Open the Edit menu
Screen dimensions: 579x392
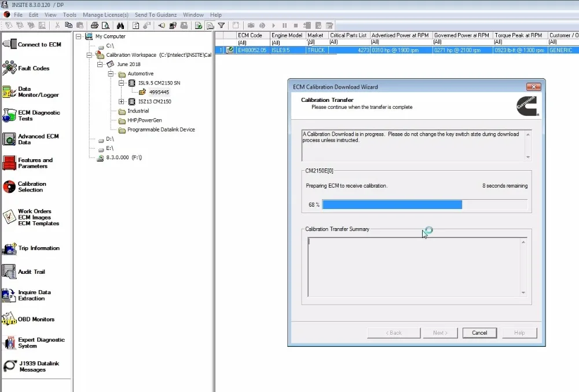click(34, 14)
